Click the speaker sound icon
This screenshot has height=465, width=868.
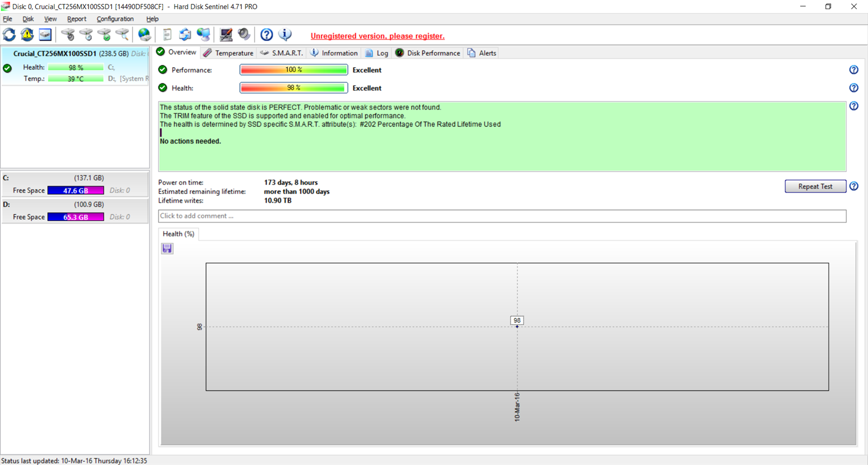[244, 35]
